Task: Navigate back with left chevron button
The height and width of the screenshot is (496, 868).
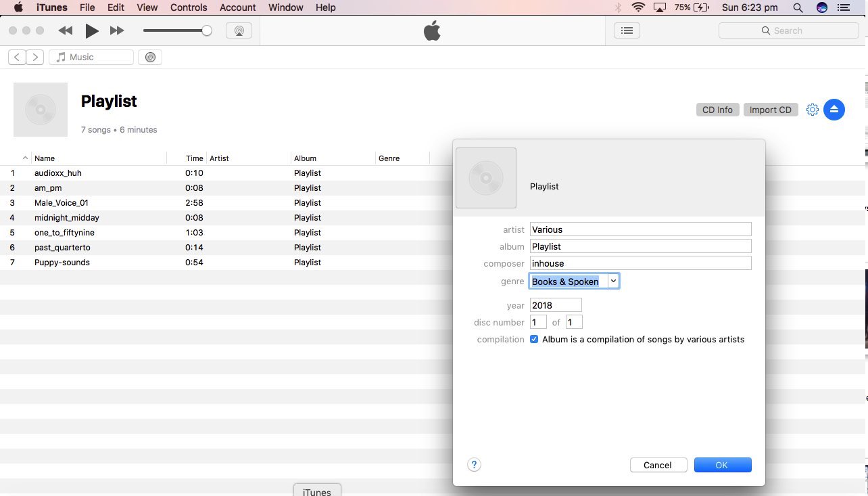Action: pyautogui.click(x=17, y=58)
